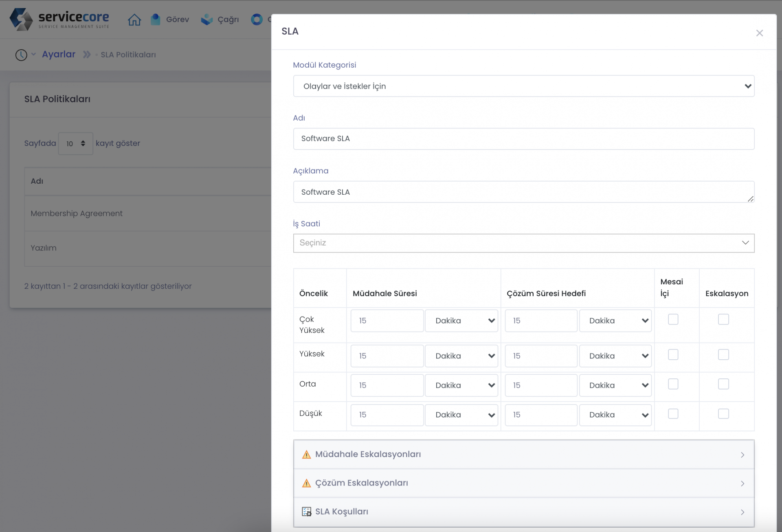782x532 pixels.
Task: Open Membership Agreement SLA row
Action: coord(77,213)
